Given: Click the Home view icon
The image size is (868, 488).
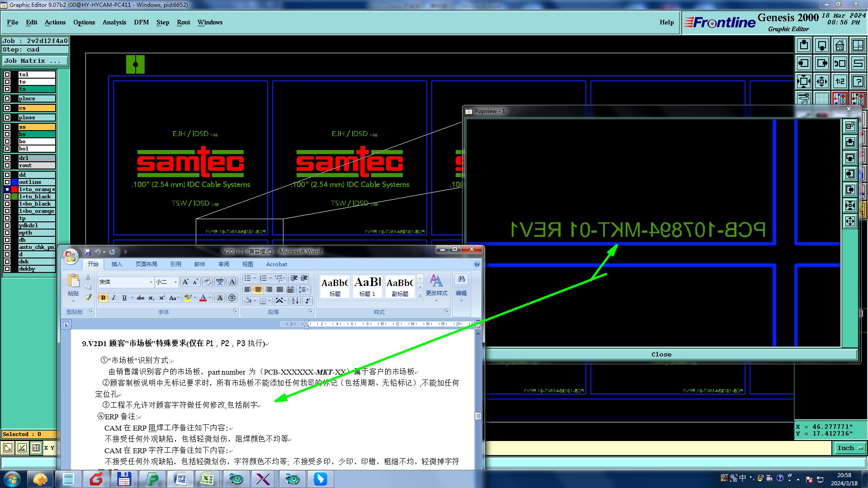Looking at the screenshot, I should [x=840, y=45].
